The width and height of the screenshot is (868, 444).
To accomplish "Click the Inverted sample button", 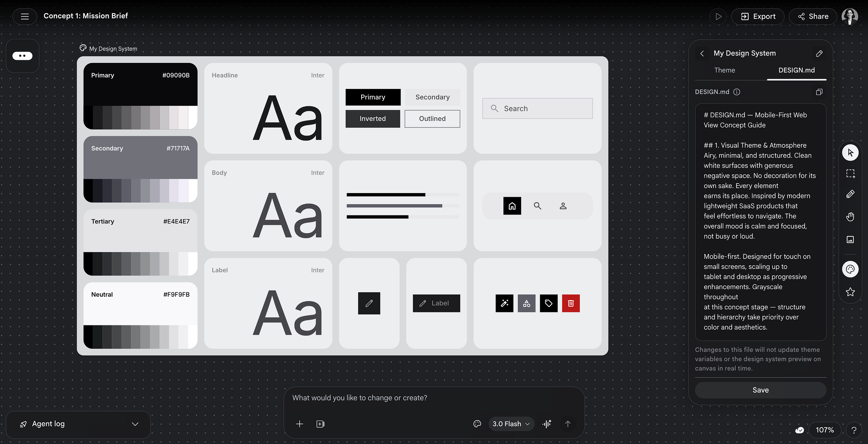I will (x=373, y=119).
